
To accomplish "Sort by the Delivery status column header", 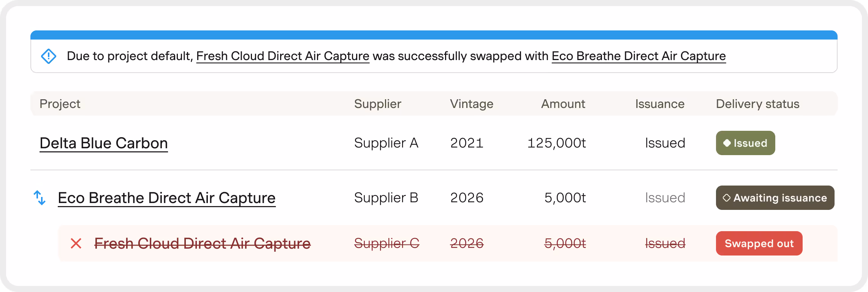I will (757, 104).
